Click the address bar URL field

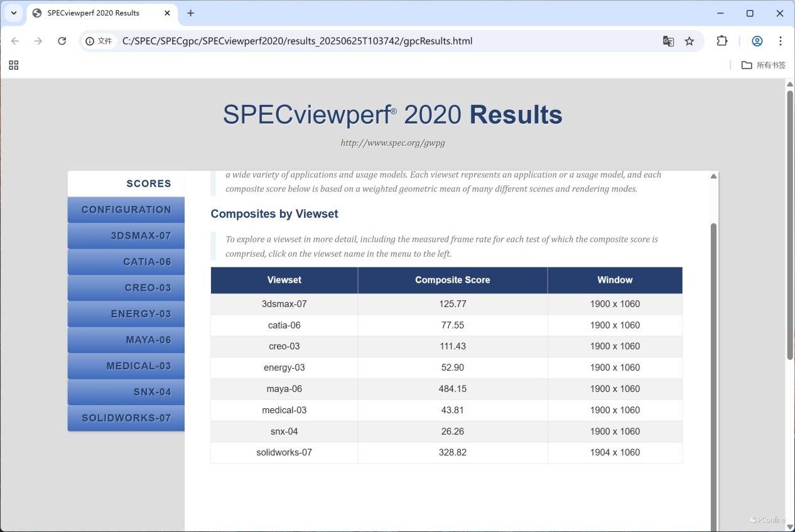click(x=377, y=41)
